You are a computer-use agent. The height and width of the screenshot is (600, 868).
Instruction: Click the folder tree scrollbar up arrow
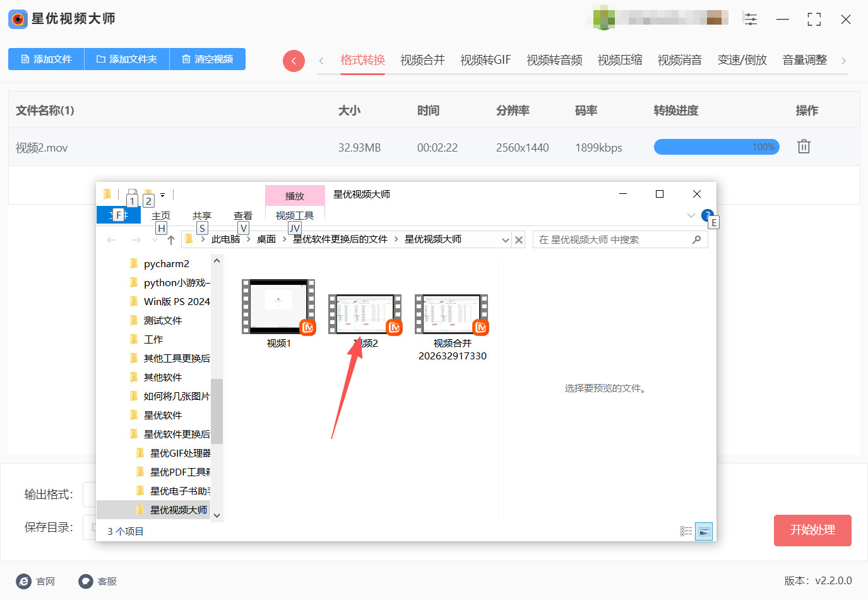(x=217, y=260)
